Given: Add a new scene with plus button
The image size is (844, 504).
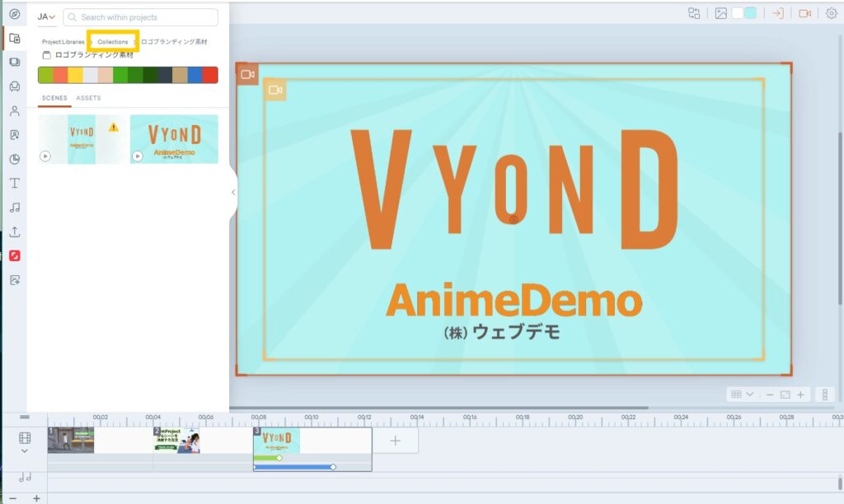Looking at the screenshot, I should click(x=395, y=441).
